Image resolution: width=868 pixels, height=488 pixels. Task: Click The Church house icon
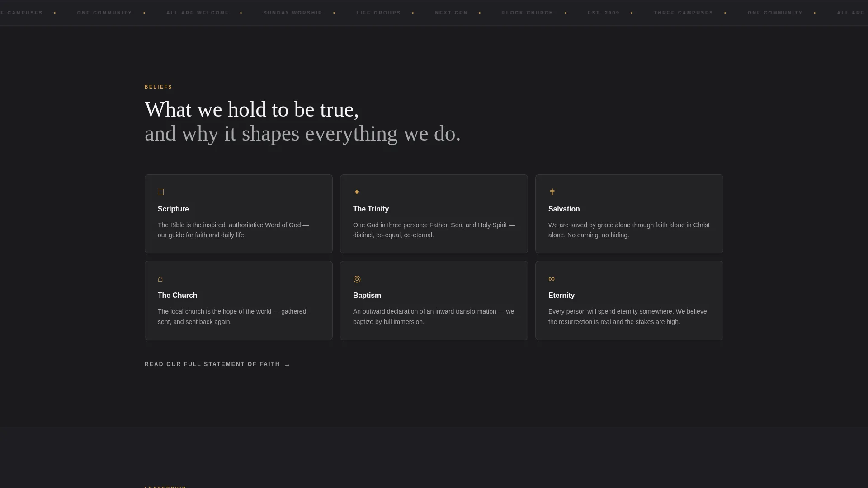pos(160,279)
